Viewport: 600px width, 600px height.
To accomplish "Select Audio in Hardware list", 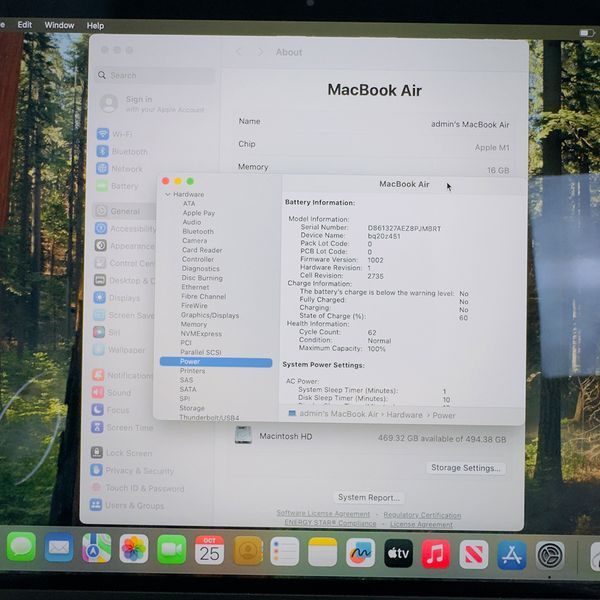I will pos(192,222).
